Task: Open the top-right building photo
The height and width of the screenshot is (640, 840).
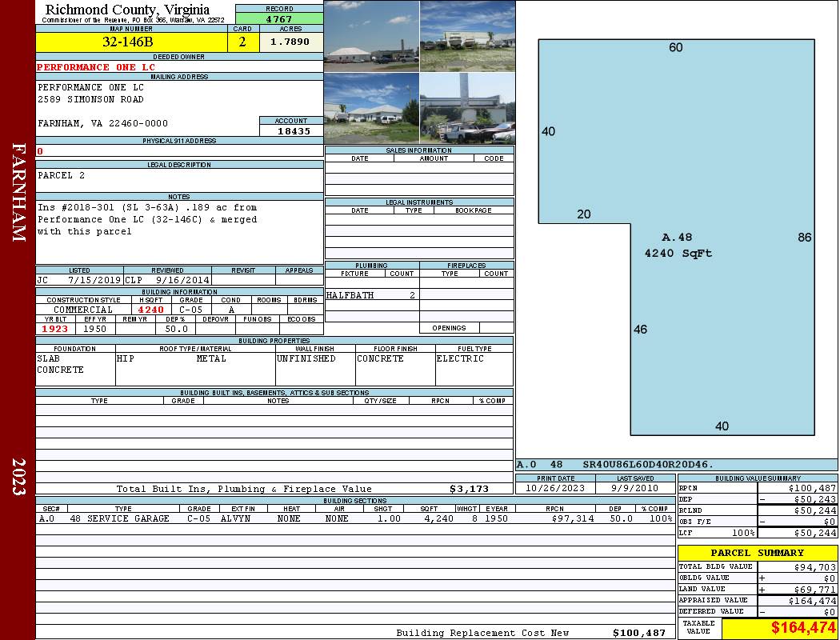Action: [467, 36]
